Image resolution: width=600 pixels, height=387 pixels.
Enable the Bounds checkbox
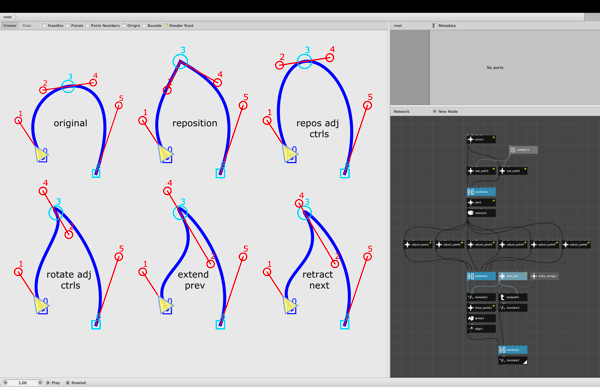(144, 26)
